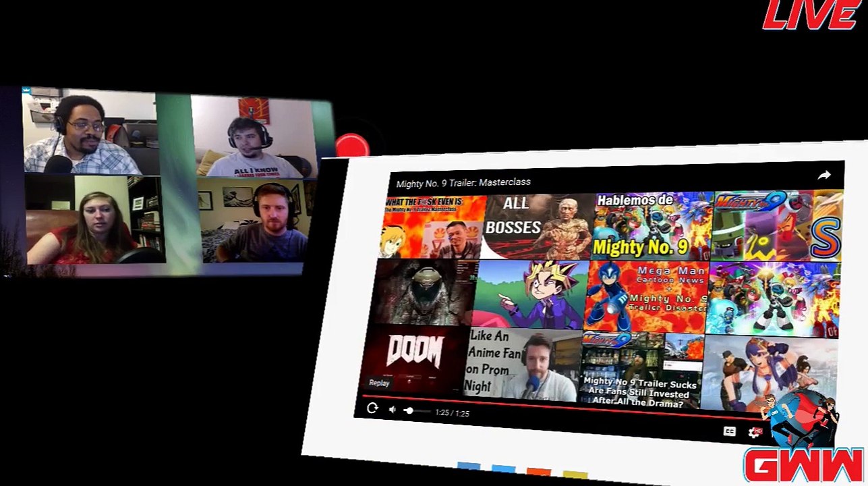Screen dimensions: 868x486
Task: Click the '1:25 / 1:25' time display
Action: coord(452,413)
